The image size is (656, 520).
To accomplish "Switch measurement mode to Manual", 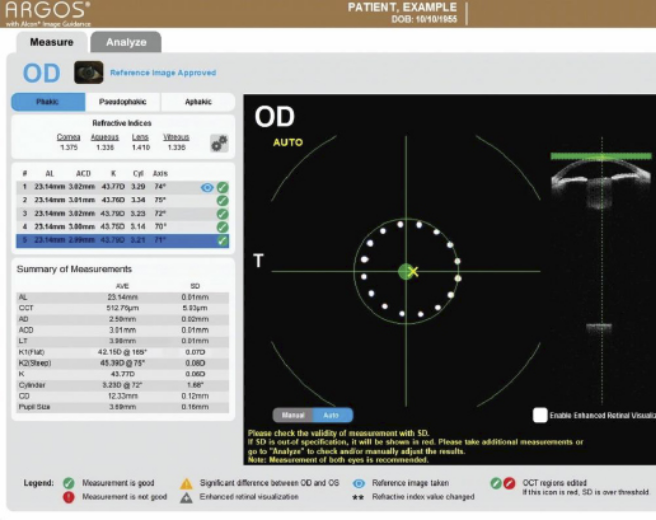I will tap(292, 414).
